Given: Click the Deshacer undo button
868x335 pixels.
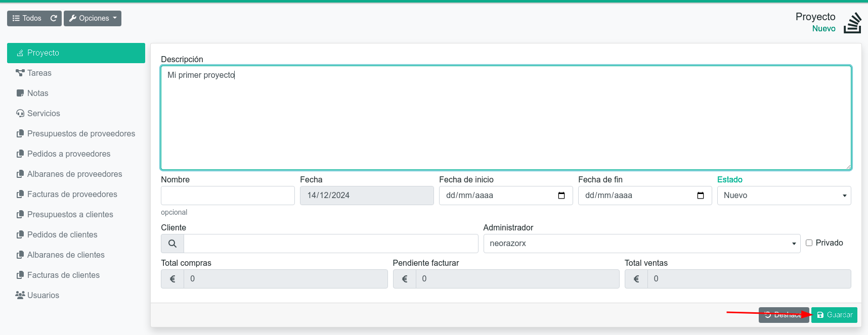Looking at the screenshot, I should point(784,315).
